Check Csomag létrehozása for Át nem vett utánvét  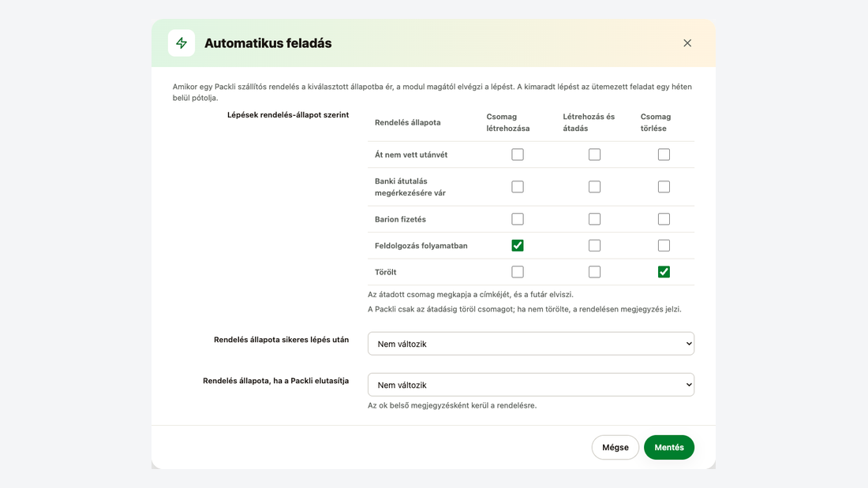pyautogui.click(x=518, y=155)
